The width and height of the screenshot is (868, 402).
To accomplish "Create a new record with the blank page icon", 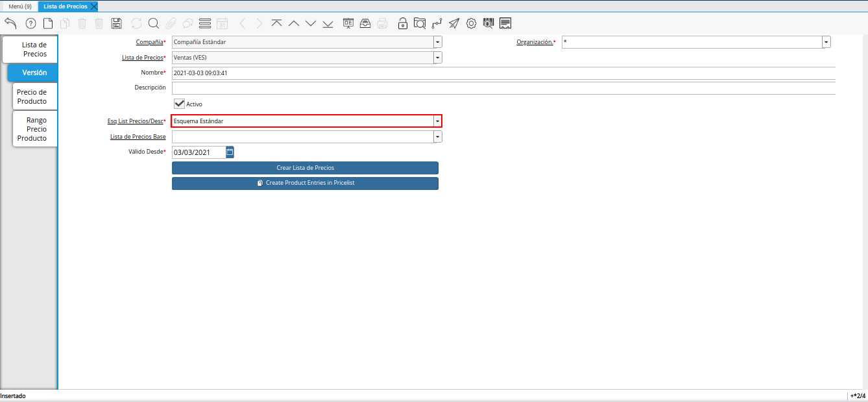I will (x=48, y=23).
